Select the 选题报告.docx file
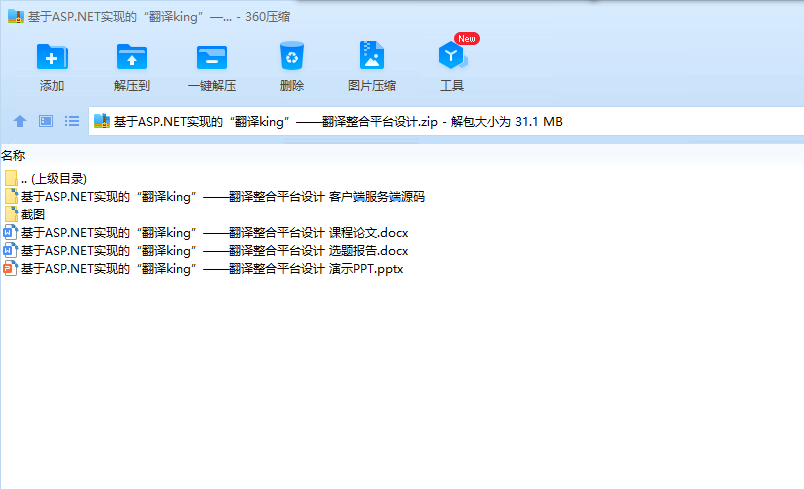This screenshot has width=804, height=489. (206, 251)
